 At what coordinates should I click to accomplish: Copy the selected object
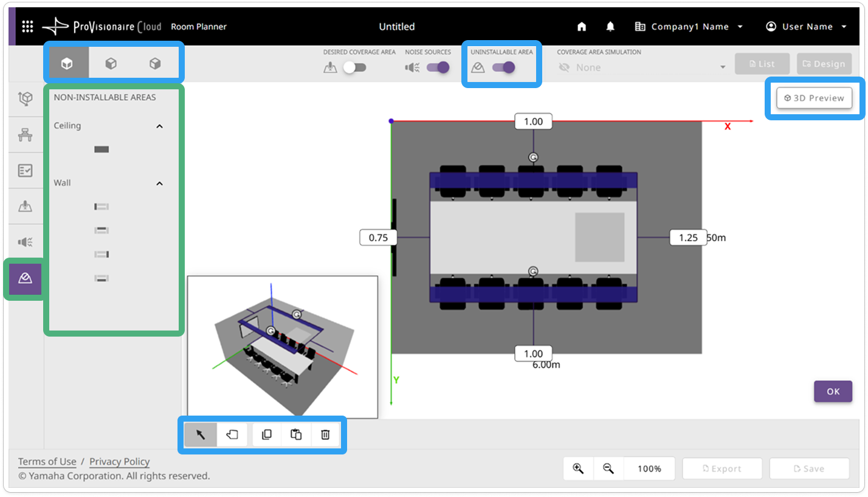(267, 434)
